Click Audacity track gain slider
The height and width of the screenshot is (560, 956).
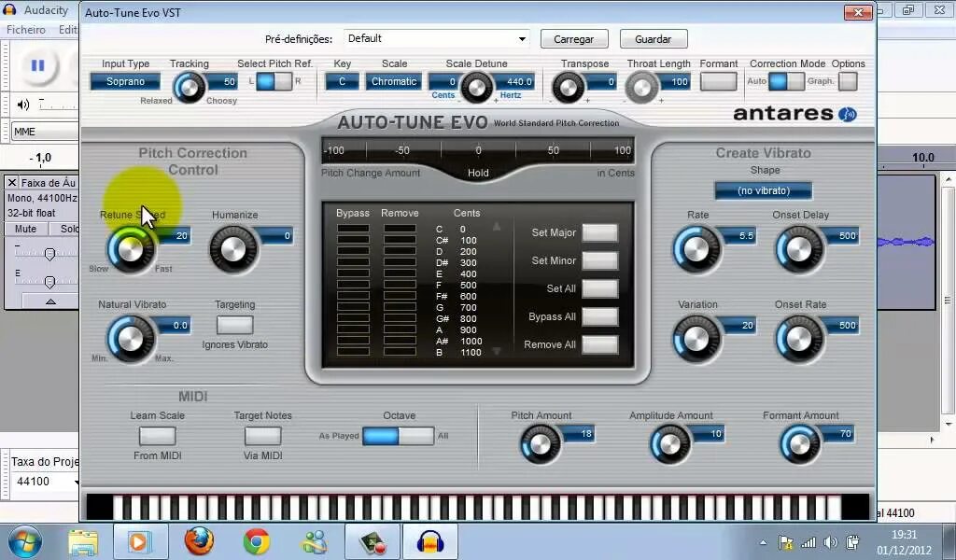(50, 254)
